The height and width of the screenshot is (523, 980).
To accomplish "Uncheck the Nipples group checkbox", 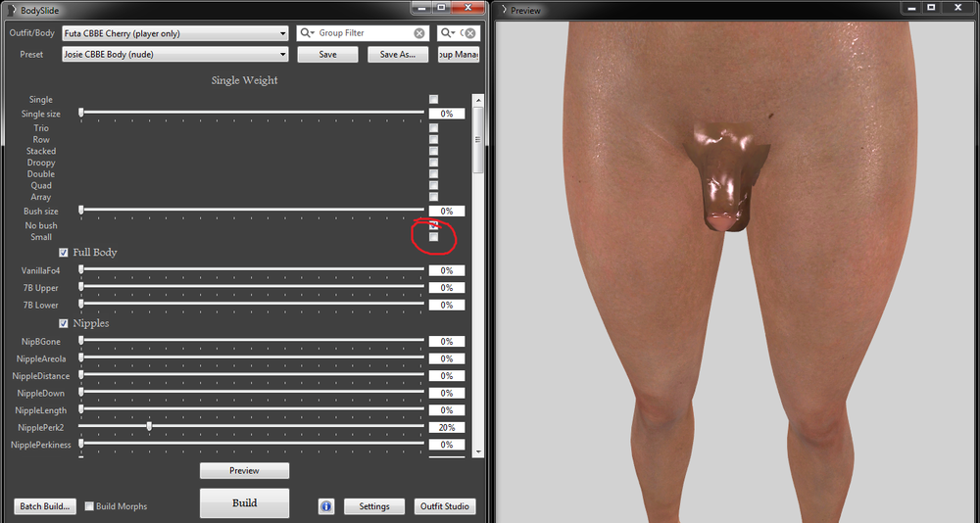I will [63, 323].
